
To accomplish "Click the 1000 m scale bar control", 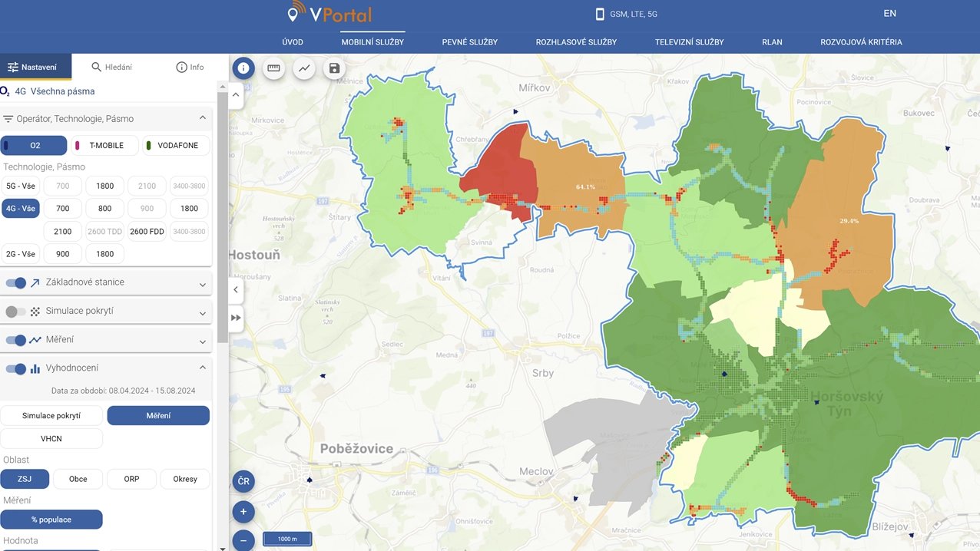I will (286, 538).
